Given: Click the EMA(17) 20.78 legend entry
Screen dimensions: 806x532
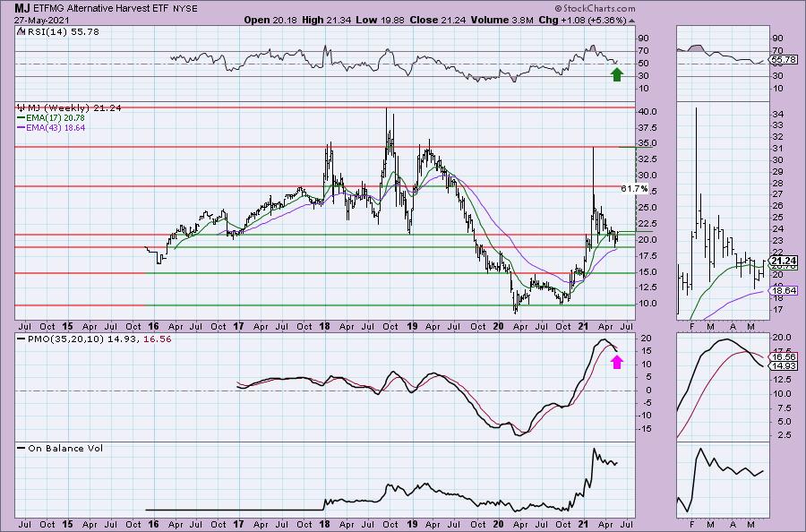Looking at the screenshot, I should 55,117.
